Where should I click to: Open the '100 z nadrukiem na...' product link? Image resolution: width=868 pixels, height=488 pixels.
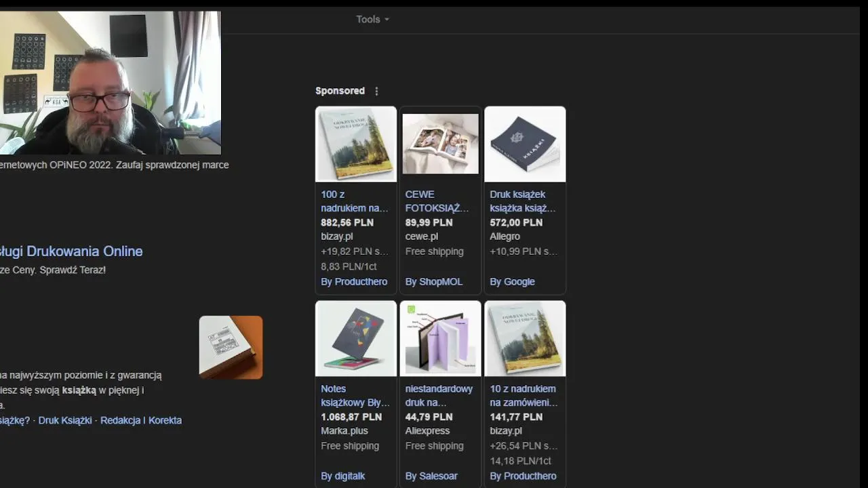(355, 201)
